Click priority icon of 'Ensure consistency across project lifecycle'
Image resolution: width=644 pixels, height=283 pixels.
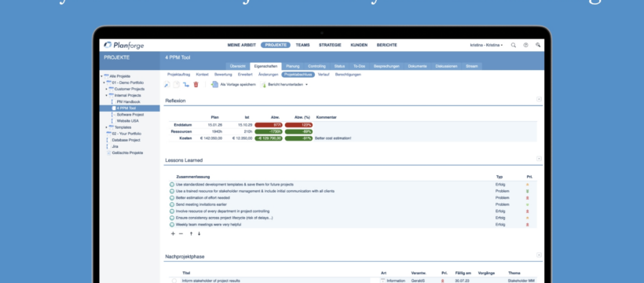tap(528, 218)
